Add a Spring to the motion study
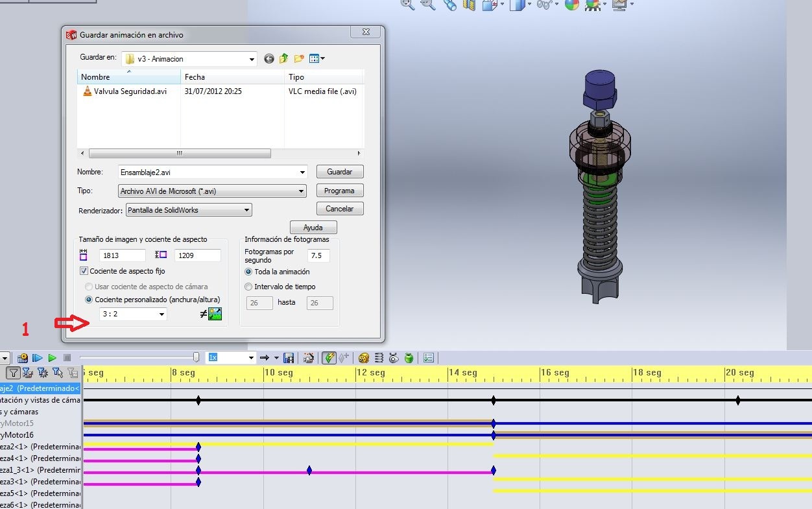The width and height of the screenshot is (812, 509). click(379, 358)
